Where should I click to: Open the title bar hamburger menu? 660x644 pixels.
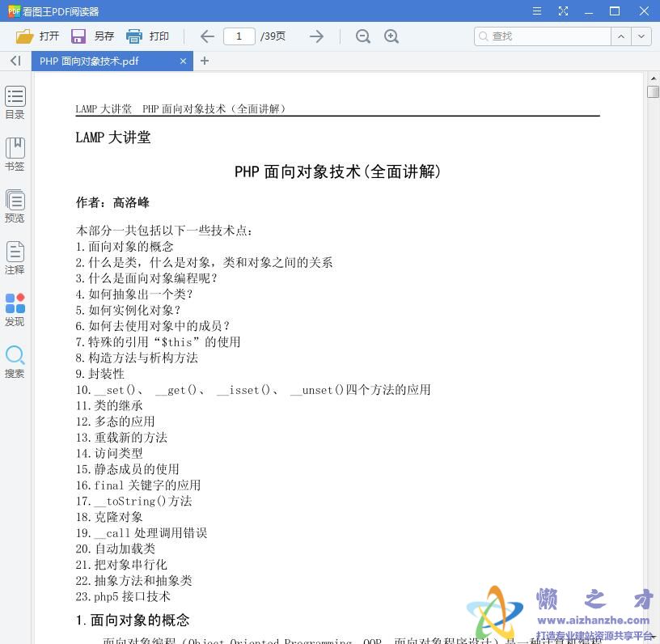(x=537, y=11)
